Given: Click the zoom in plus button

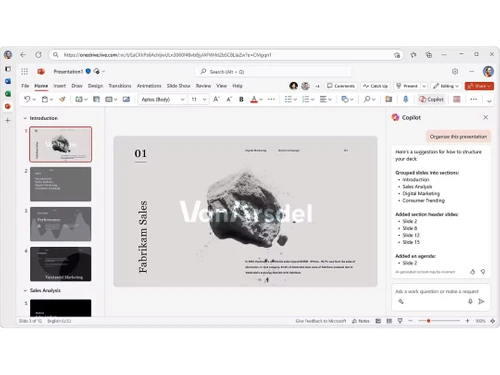Looking at the screenshot, I should coord(467,321).
